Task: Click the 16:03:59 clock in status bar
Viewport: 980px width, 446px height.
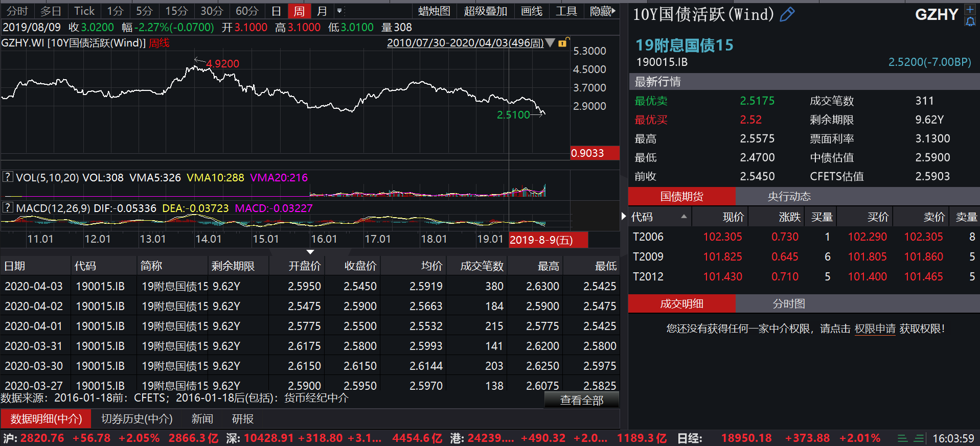Action: tap(953, 438)
